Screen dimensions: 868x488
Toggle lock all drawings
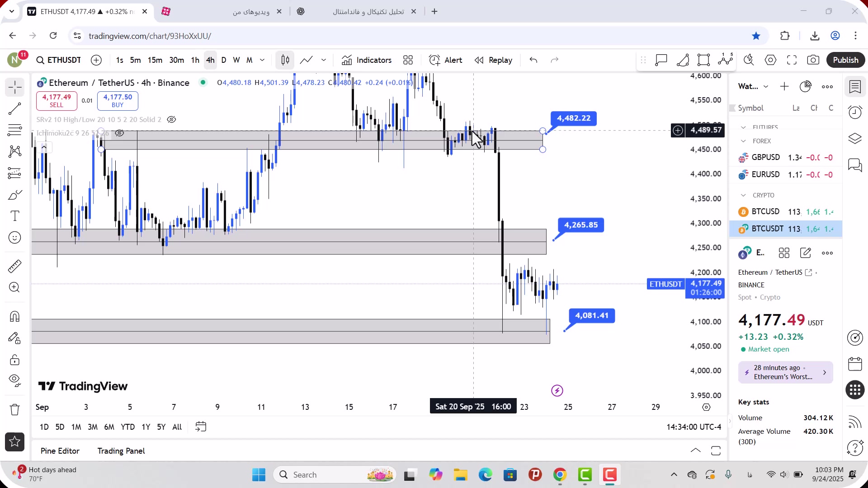click(14, 360)
